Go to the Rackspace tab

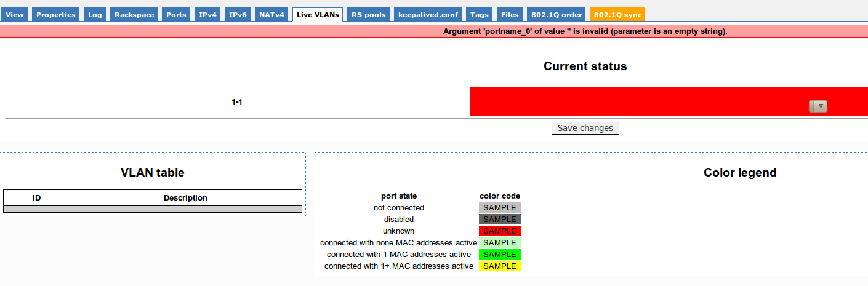(134, 15)
